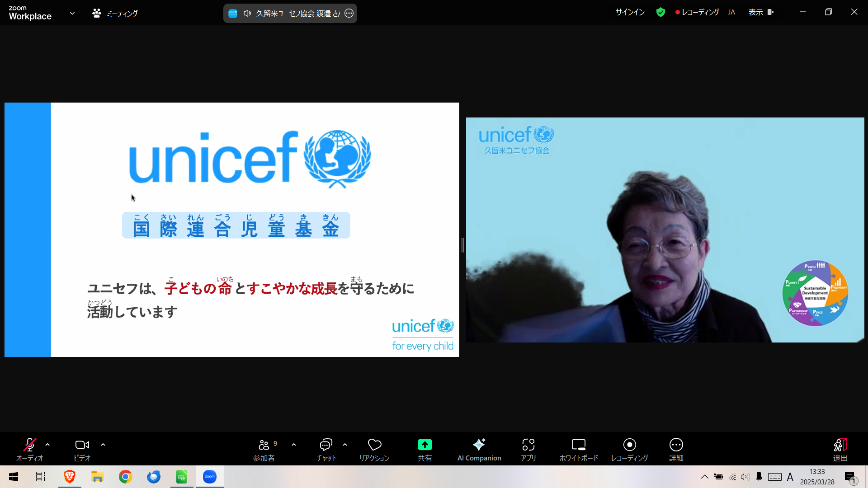This screenshot has width=868, height=488.
Task: Open the clock showing 13:33
Action: 817,477
